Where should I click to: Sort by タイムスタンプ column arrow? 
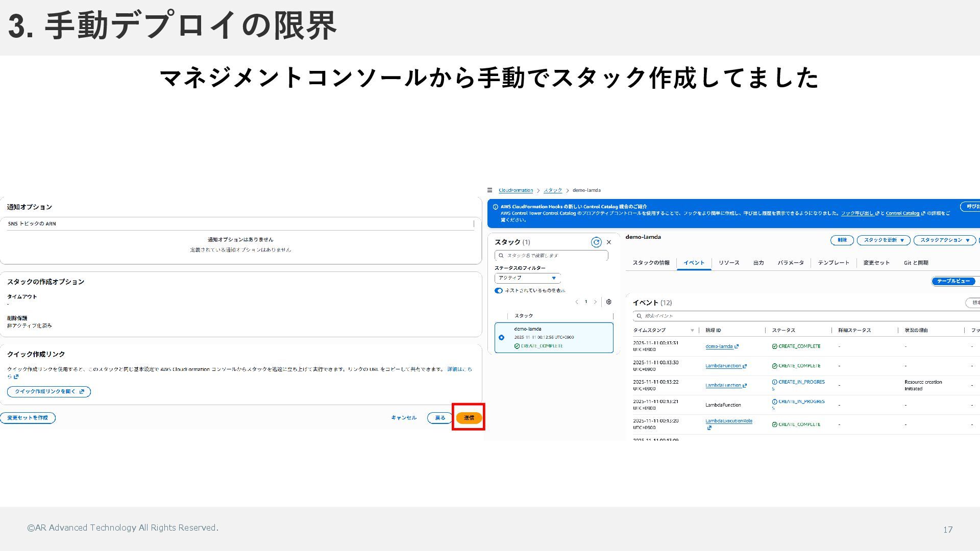tap(692, 331)
